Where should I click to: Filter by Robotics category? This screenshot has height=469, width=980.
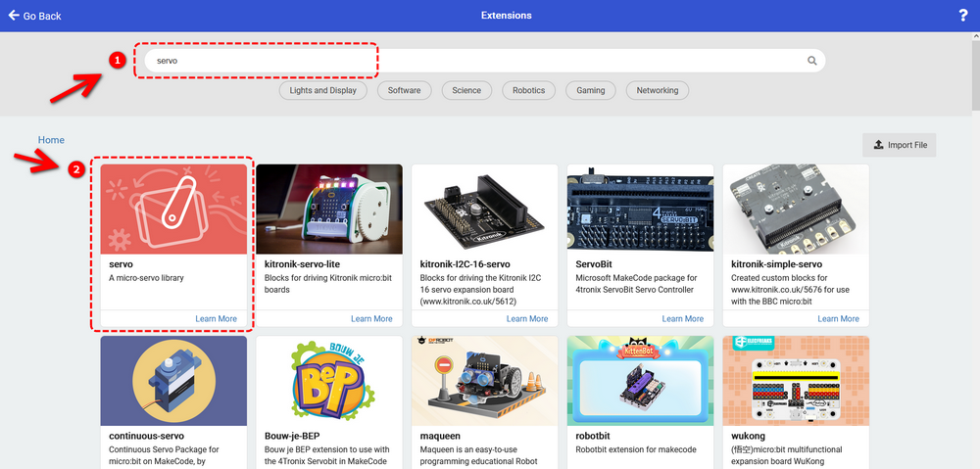click(x=529, y=90)
